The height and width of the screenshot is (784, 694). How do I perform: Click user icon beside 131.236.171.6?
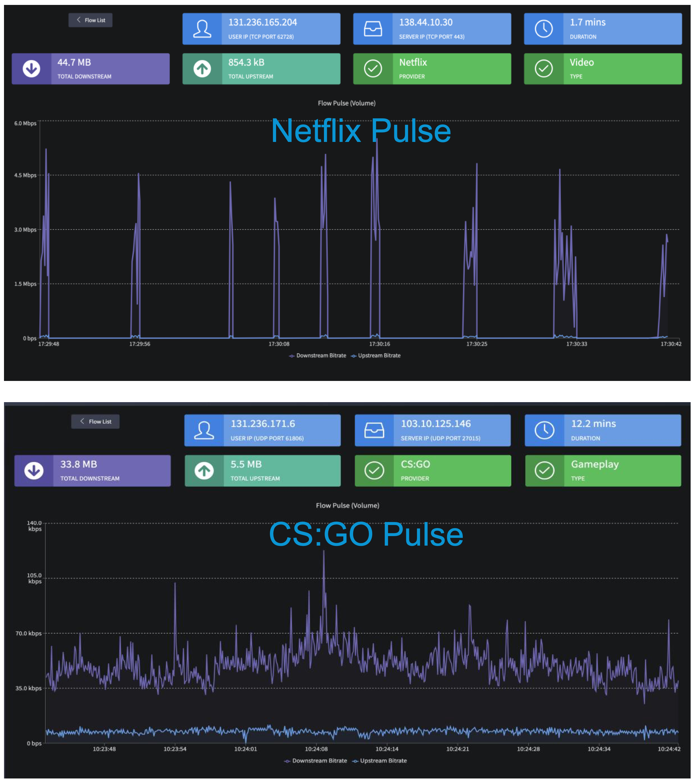click(x=204, y=430)
